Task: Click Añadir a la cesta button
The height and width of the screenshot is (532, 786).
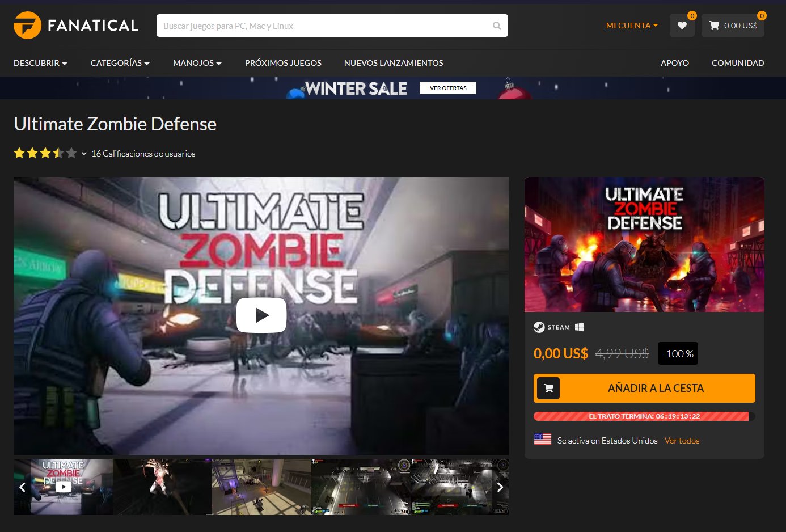Action: click(x=644, y=389)
